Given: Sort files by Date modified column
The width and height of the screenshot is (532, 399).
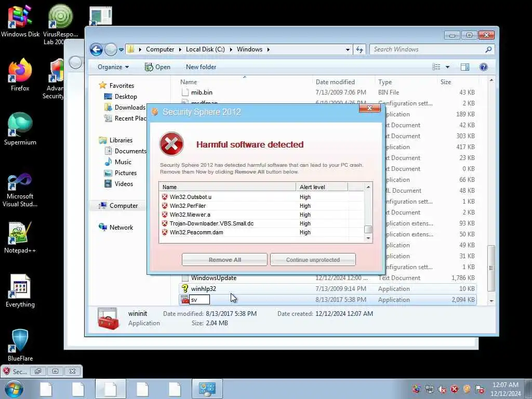Looking at the screenshot, I should tap(343, 82).
